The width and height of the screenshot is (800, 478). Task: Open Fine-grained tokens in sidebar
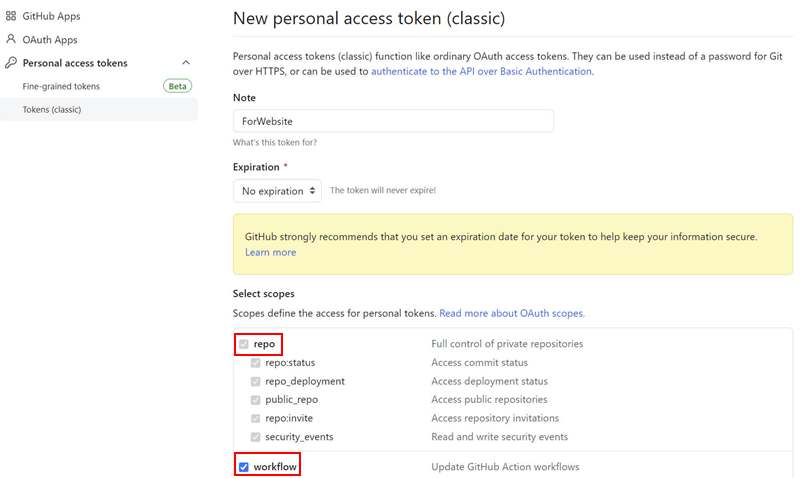coord(61,86)
